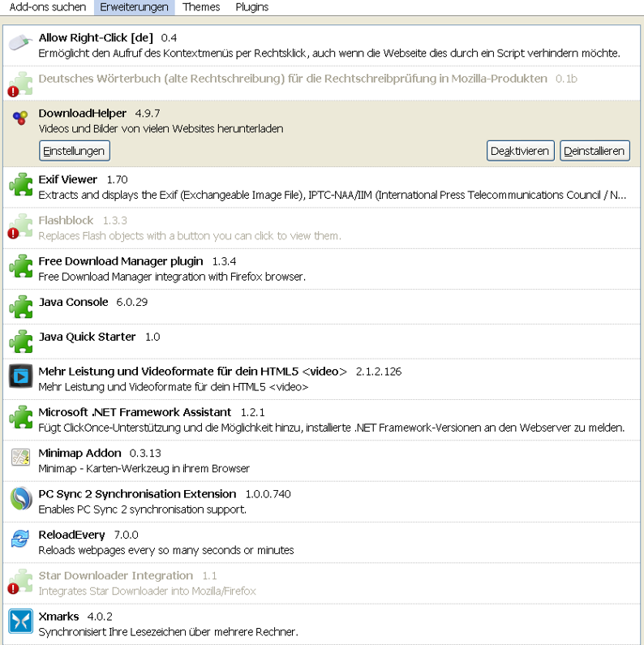Click Java Console version 6.0.29
The width and height of the screenshot is (644, 645).
(x=131, y=303)
